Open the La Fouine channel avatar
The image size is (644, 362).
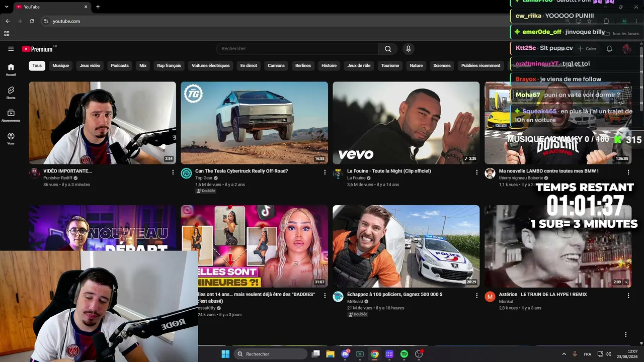click(338, 173)
